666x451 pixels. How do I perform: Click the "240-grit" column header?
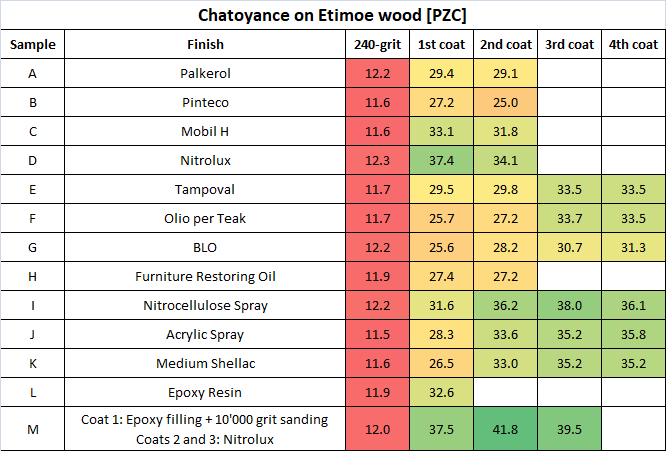pyautogui.click(x=378, y=44)
